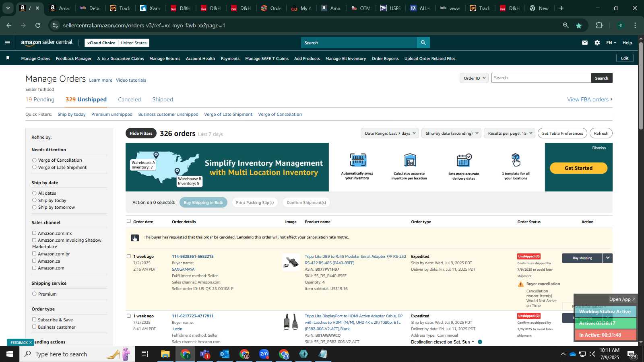Viewport: 644px width, 362px height.
Task: Open the browser profile avatar icon
Action: pos(621,25)
